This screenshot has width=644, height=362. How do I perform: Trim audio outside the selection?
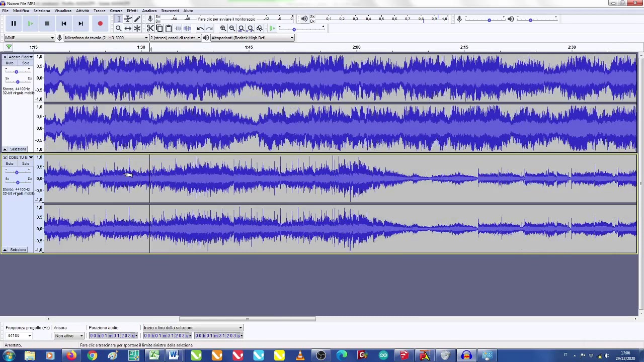[x=178, y=29]
